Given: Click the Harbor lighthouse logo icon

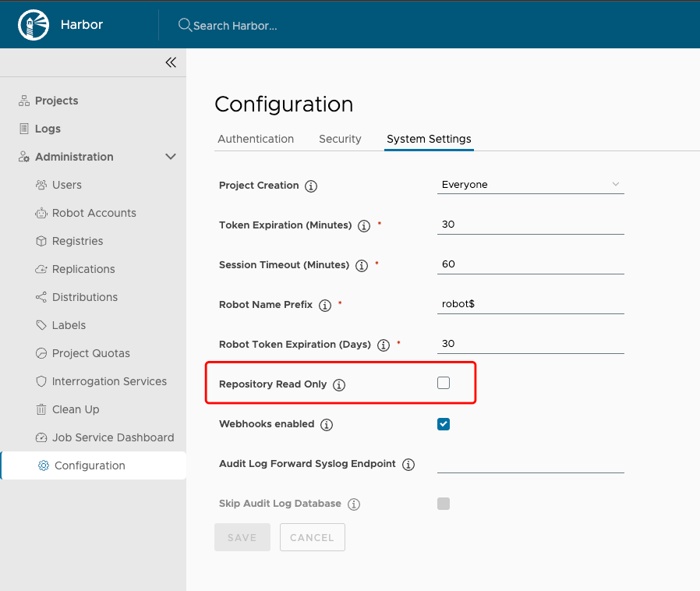Looking at the screenshot, I should [33, 25].
